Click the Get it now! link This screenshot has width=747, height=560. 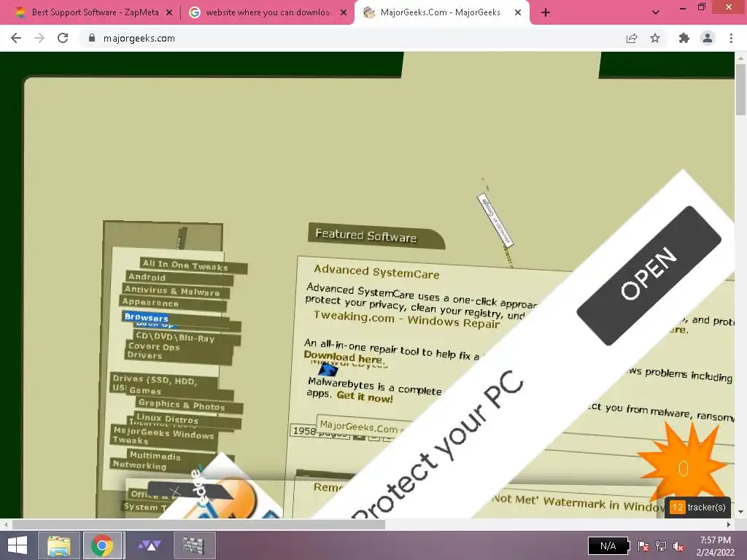pyautogui.click(x=365, y=396)
